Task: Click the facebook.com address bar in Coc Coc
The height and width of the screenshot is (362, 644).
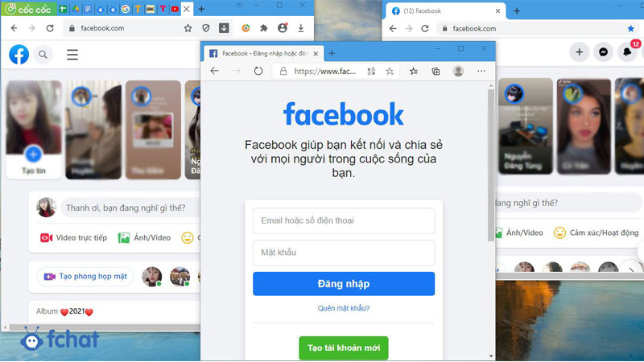Action: point(123,28)
